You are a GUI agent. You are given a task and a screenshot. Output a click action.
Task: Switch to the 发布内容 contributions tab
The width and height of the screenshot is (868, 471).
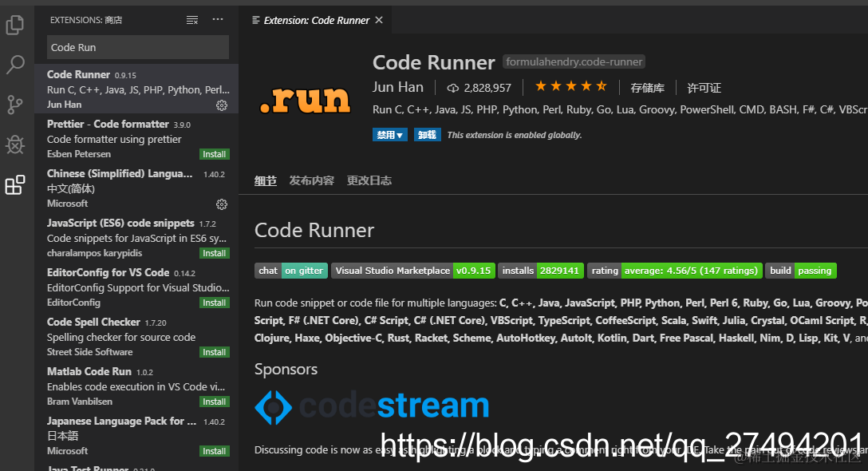312,180
